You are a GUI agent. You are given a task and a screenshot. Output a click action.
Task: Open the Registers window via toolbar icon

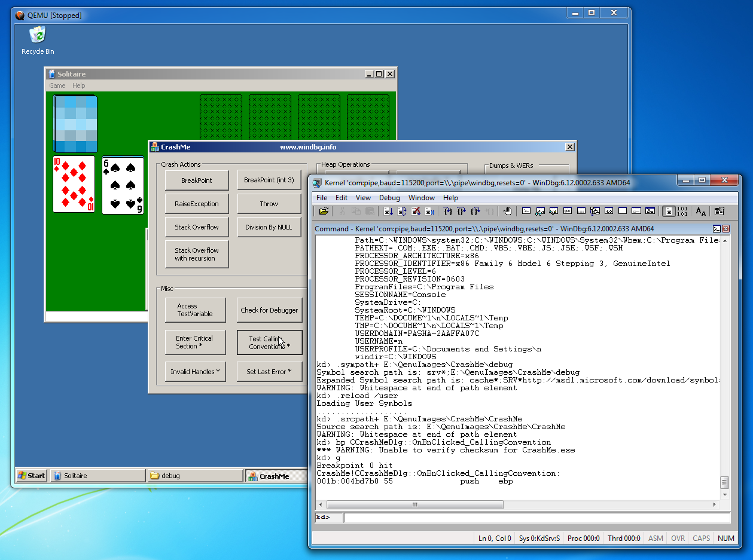(x=567, y=211)
